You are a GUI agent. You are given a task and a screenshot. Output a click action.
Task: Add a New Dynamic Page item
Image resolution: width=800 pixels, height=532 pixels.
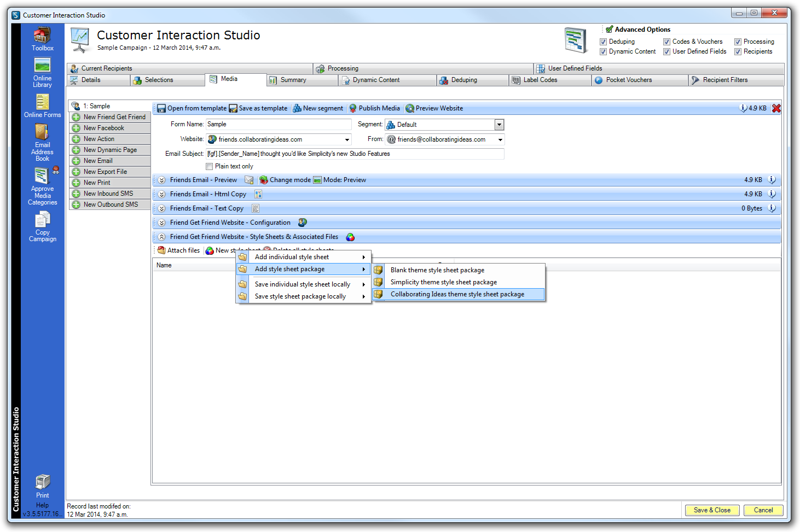point(110,150)
